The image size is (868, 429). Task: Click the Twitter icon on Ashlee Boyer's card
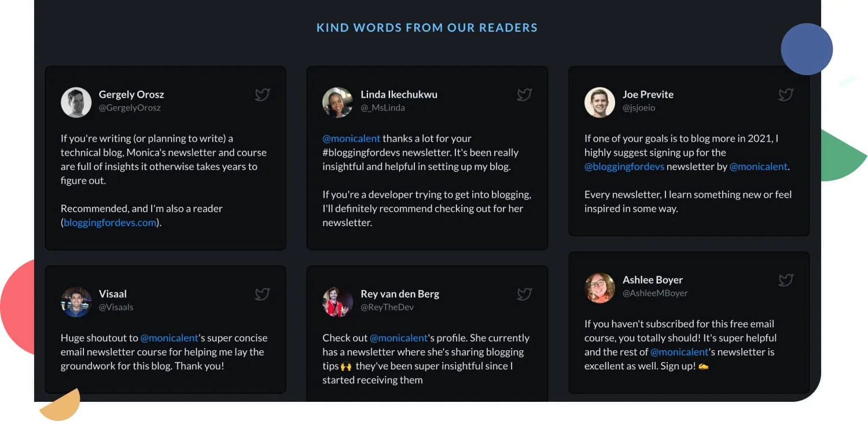[786, 280]
